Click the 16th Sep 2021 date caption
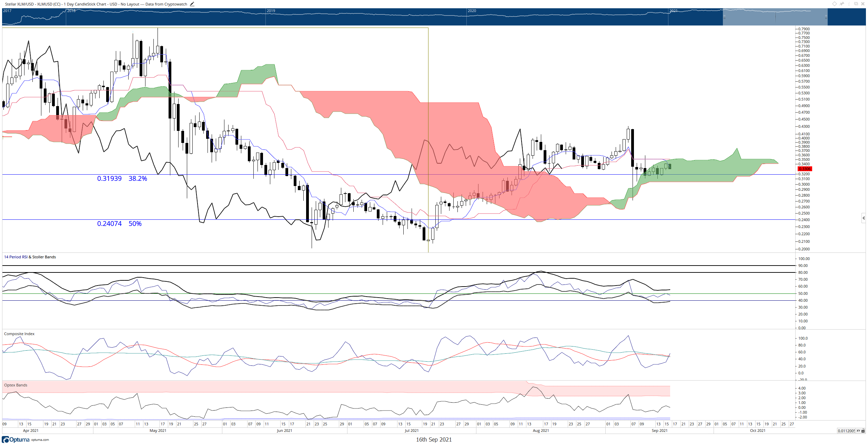The width and height of the screenshot is (868, 445). click(x=434, y=439)
